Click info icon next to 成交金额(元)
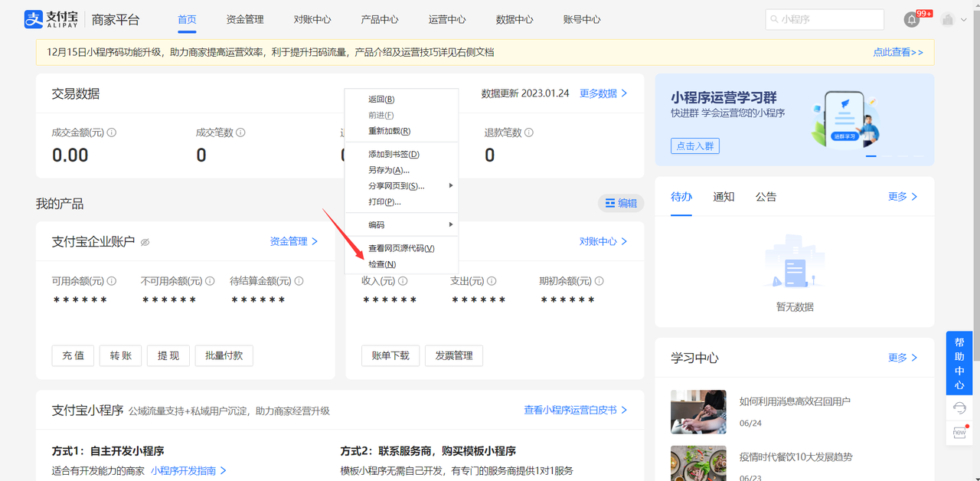Image resolution: width=980 pixels, height=481 pixels. pyautogui.click(x=112, y=133)
